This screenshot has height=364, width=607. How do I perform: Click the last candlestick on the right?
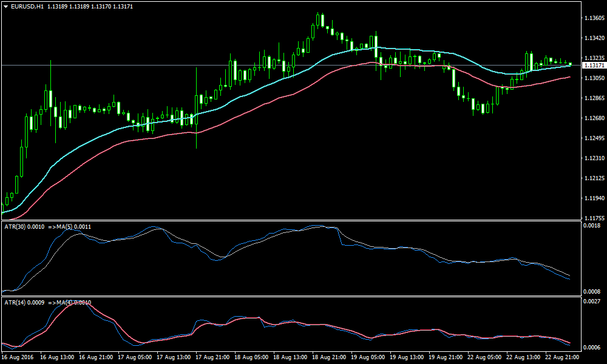click(571, 64)
